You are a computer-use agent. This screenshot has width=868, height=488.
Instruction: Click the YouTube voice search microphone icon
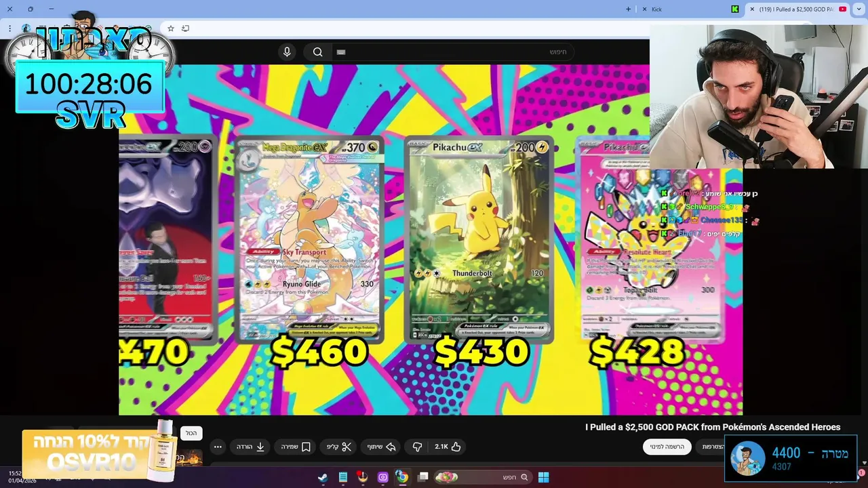287,52
